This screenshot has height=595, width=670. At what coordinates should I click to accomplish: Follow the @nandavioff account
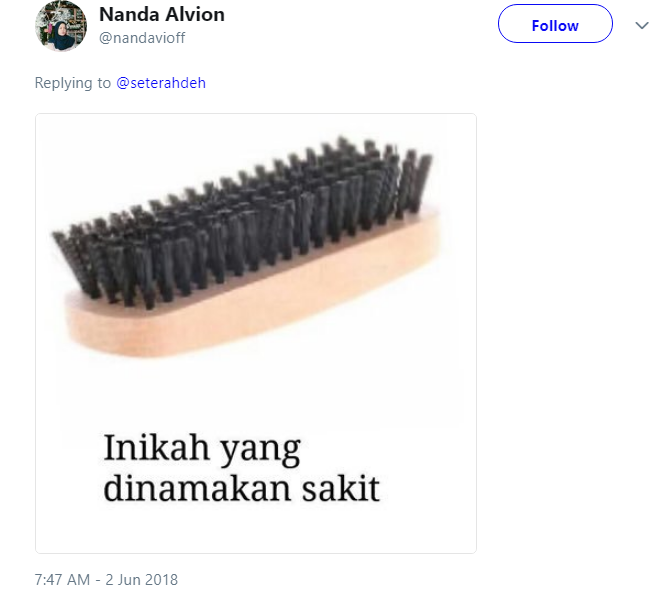tap(555, 24)
